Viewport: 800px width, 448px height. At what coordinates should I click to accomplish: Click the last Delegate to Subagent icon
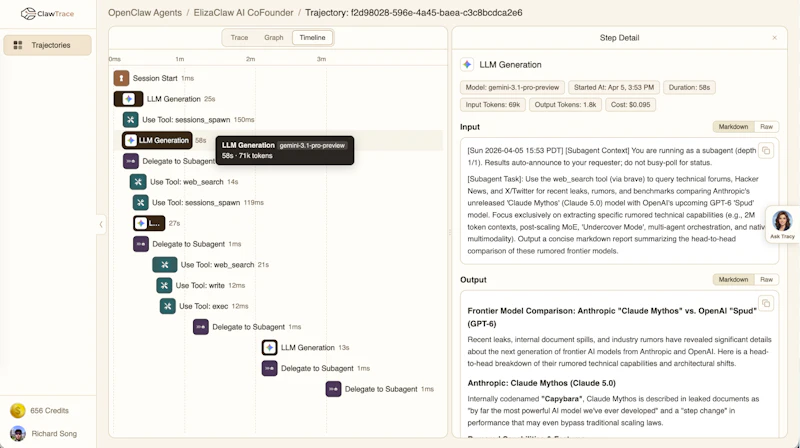click(333, 389)
